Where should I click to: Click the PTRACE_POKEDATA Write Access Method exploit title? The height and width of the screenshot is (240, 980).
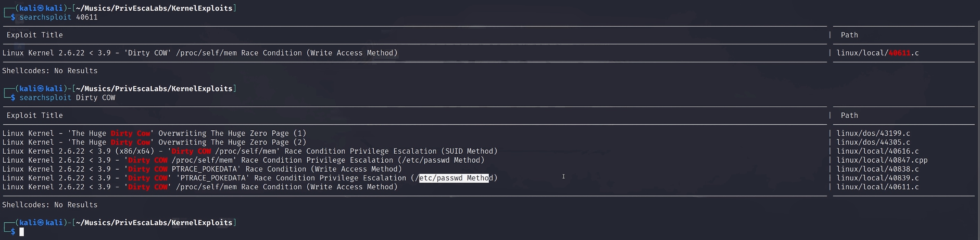[x=202, y=169]
